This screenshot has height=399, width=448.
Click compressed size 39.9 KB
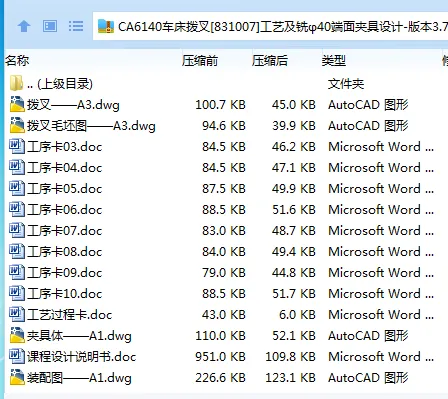(x=294, y=126)
